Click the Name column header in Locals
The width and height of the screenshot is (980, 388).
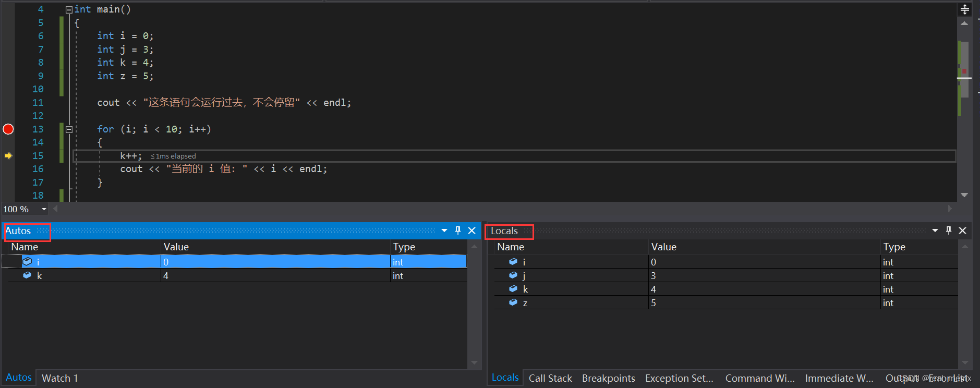tap(511, 247)
